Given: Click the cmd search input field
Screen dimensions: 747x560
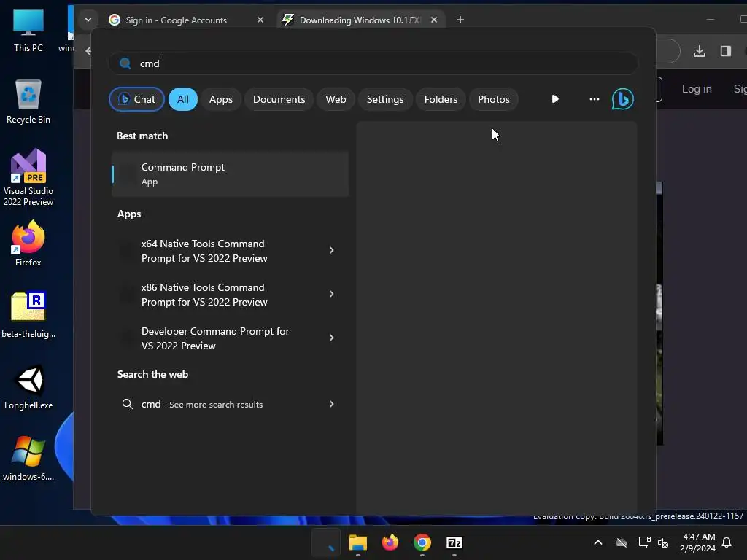Looking at the screenshot, I should (x=373, y=63).
